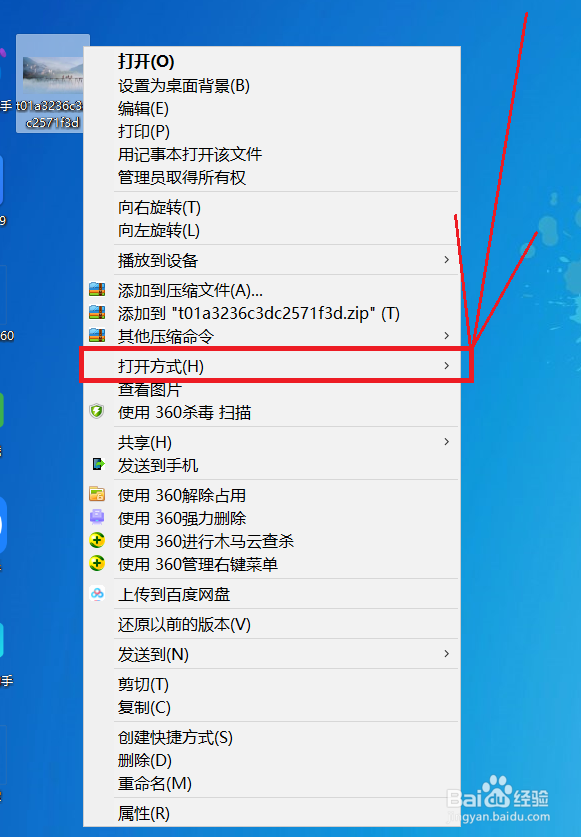Click archive icon next to 其他压缩命令
The width and height of the screenshot is (582, 837).
pyautogui.click(x=97, y=336)
